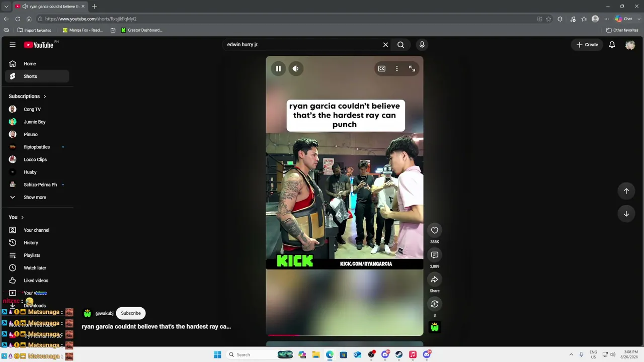The width and height of the screenshot is (644, 362).
Task: Run search with the magnifier button
Action: [x=400, y=45]
